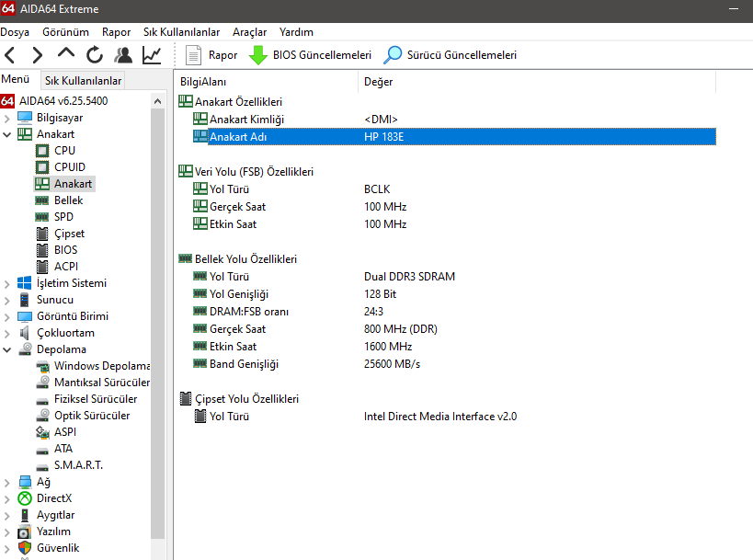Open the S.M.A.R.T. tree item
Viewport: 753px width, 560px height.
(78, 465)
